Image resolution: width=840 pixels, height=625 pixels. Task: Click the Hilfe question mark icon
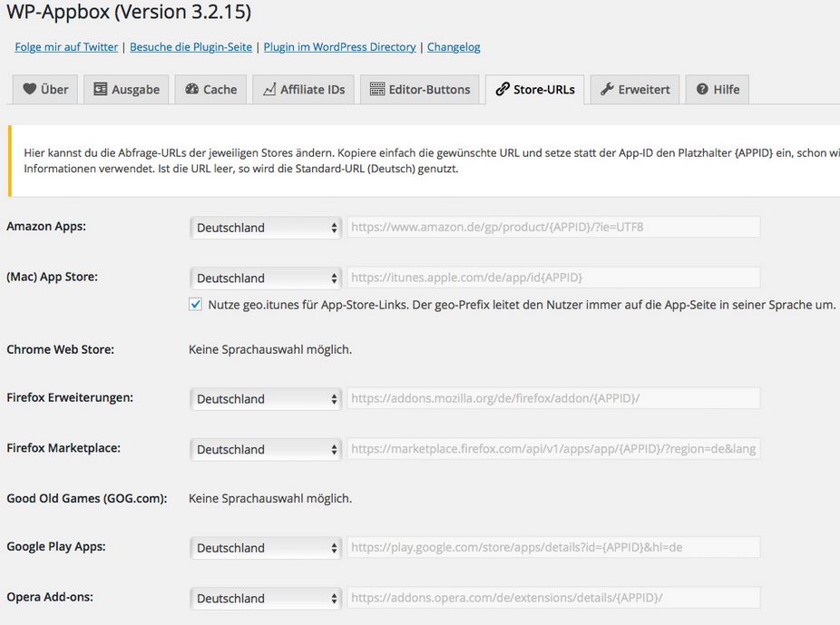702,89
